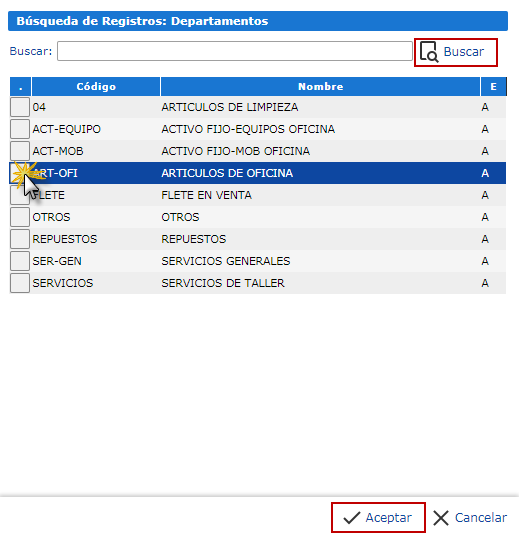Image resolution: width=519 pixels, height=535 pixels.
Task: Sort by the Nombre column header
Action: coord(320,87)
